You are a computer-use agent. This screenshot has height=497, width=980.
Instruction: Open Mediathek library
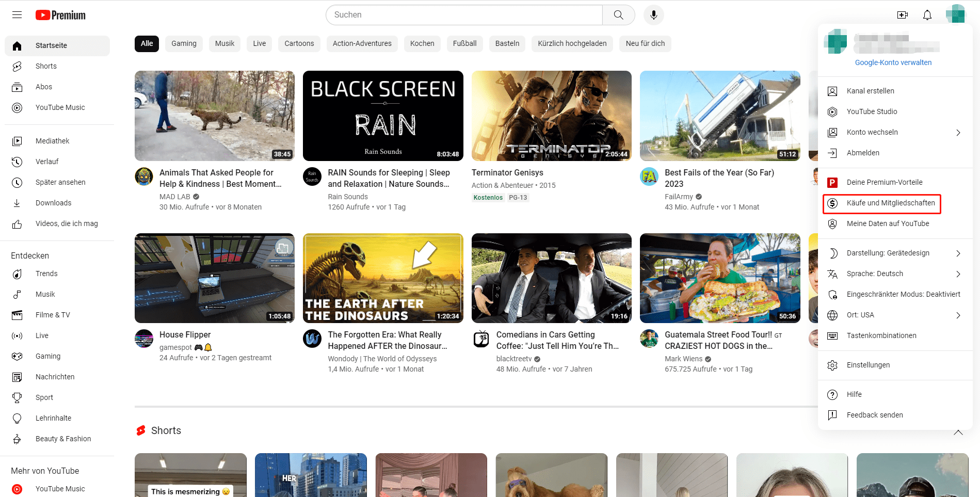57,141
